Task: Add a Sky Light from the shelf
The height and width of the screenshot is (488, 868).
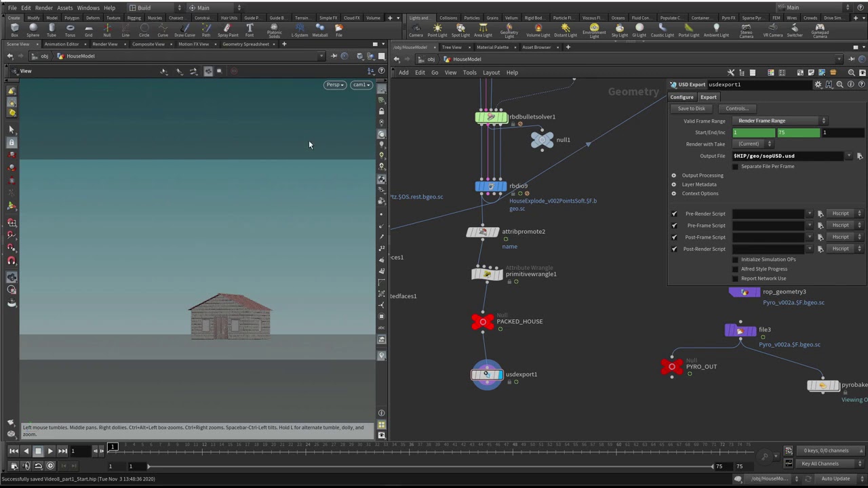Action: click(620, 30)
